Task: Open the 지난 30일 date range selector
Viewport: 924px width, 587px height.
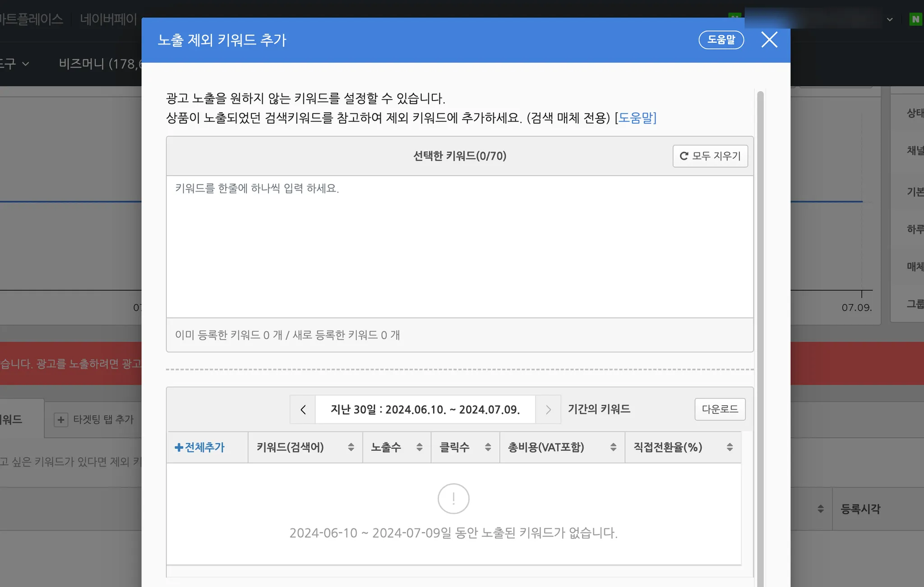Action: coord(425,409)
